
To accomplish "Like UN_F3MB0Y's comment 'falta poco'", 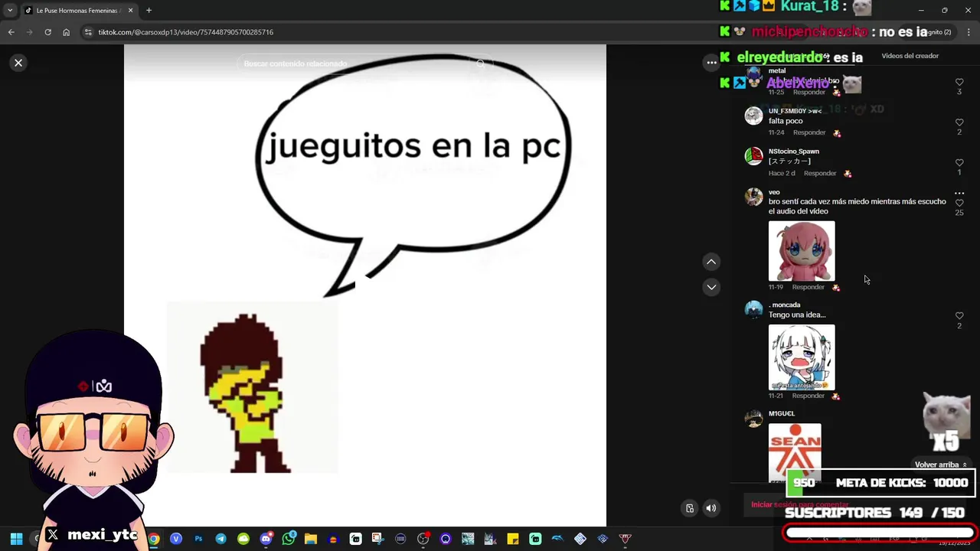I will [959, 122].
